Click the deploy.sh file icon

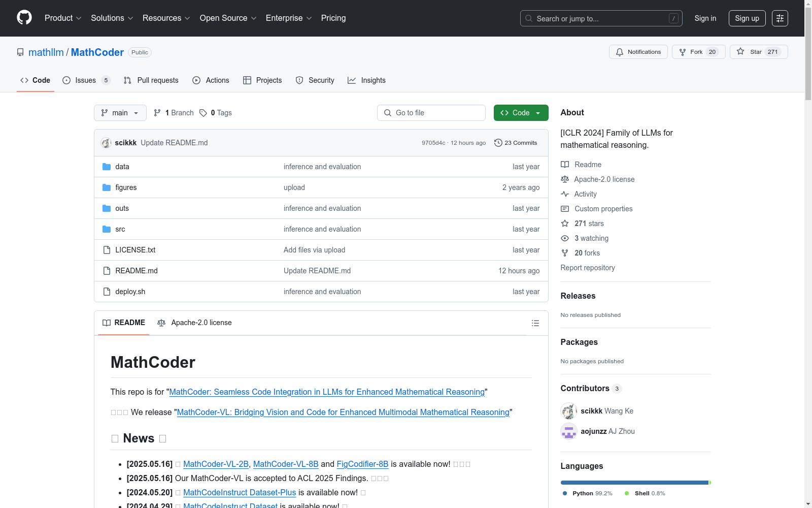click(x=107, y=292)
